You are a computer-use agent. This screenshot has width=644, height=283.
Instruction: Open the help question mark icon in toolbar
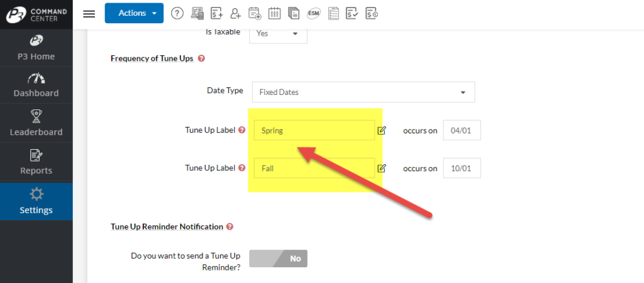click(177, 13)
